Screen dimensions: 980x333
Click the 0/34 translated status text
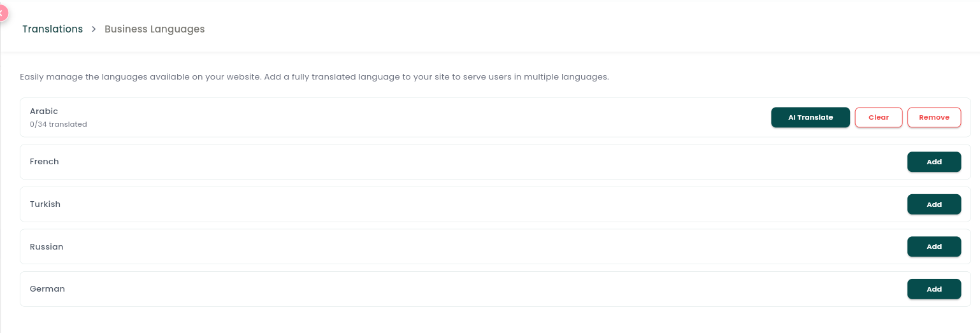pyautogui.click(x=59, y=125)
